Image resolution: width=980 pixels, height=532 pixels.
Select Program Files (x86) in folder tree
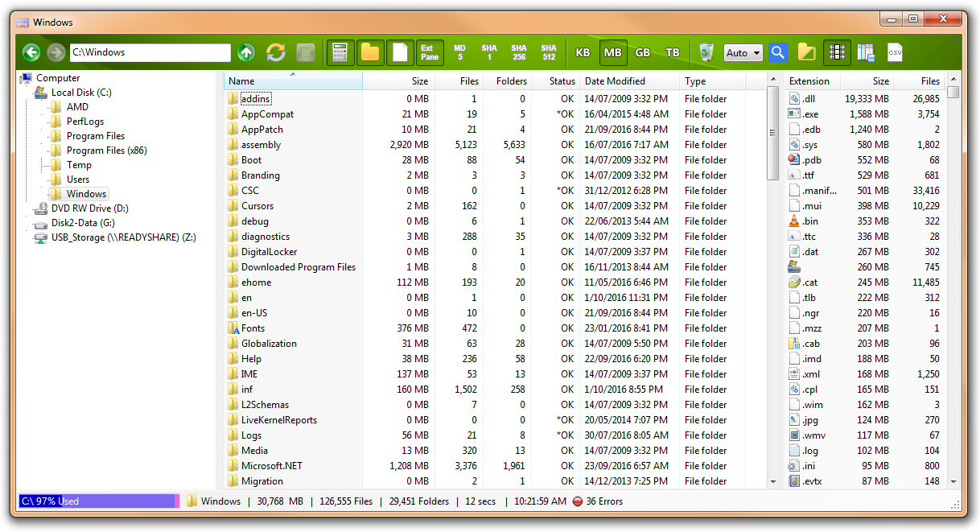[106, 151]
